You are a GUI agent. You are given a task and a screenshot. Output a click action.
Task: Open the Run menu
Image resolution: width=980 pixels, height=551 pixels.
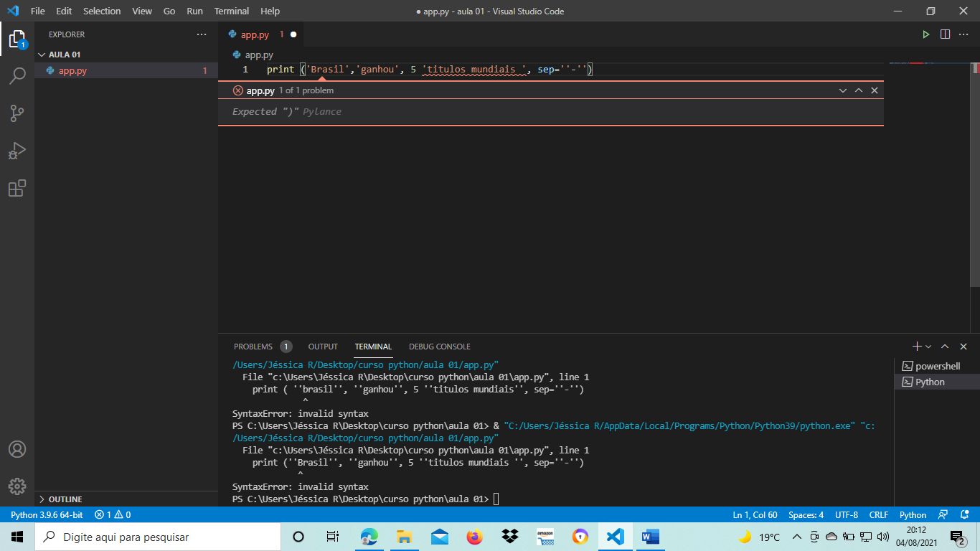pos(194,11)
